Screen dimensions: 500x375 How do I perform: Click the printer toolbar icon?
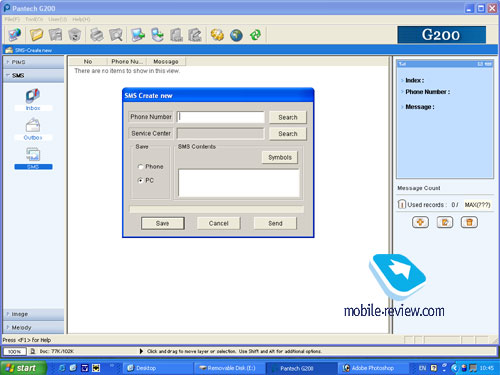point(97,35)
